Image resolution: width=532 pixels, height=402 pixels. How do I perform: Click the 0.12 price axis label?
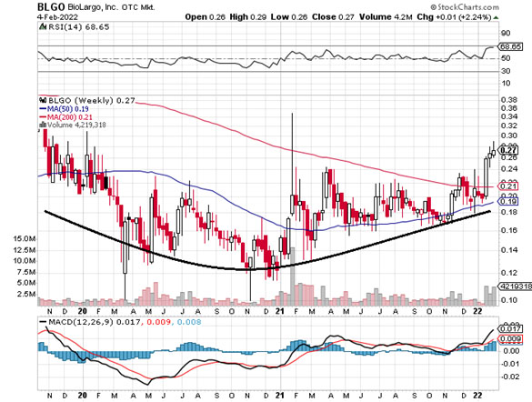pyautogui.click(x=508, y=273)
